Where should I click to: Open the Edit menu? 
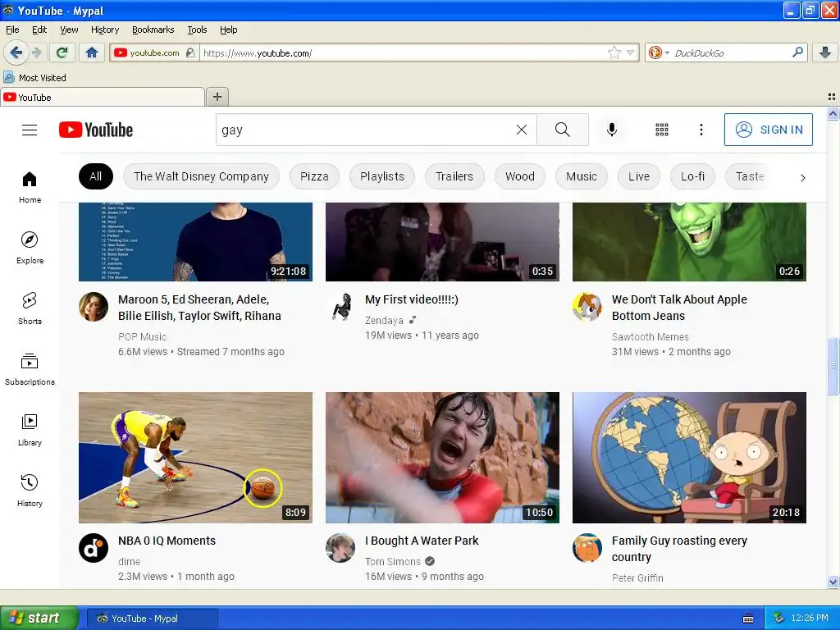pyautogui.click(x=39, y=30)
